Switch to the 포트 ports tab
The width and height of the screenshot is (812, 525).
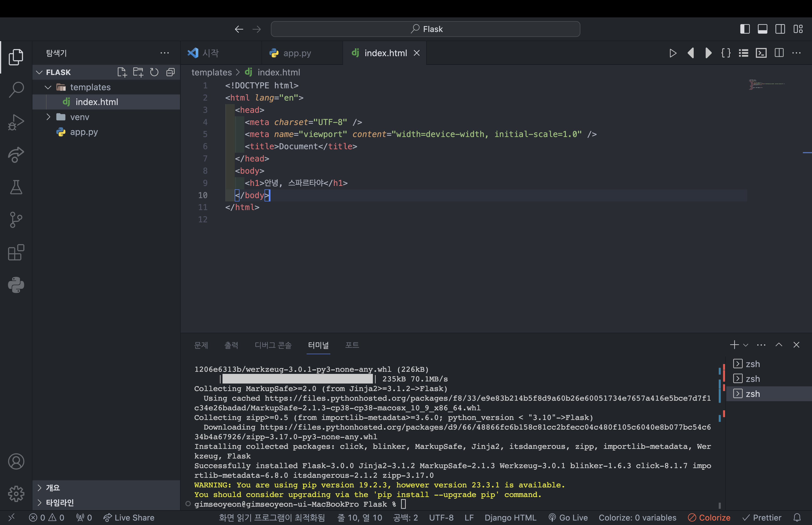pos(352,345)
